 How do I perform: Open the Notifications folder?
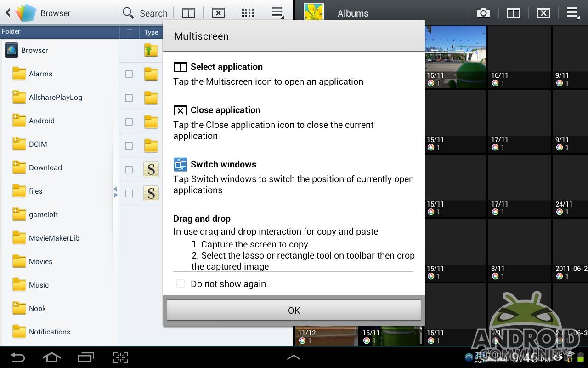[x=41, y=332]
